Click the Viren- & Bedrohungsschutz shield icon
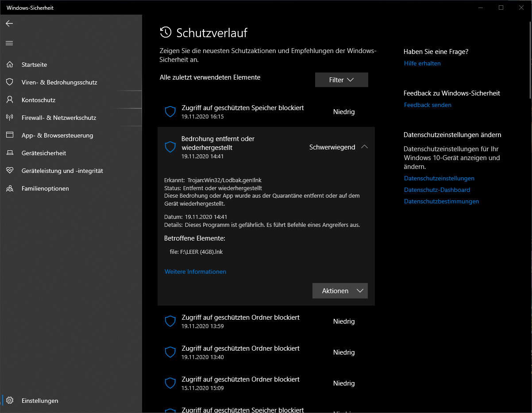The image size is (532, 413). pyautogui.click(x=10, y=82)
